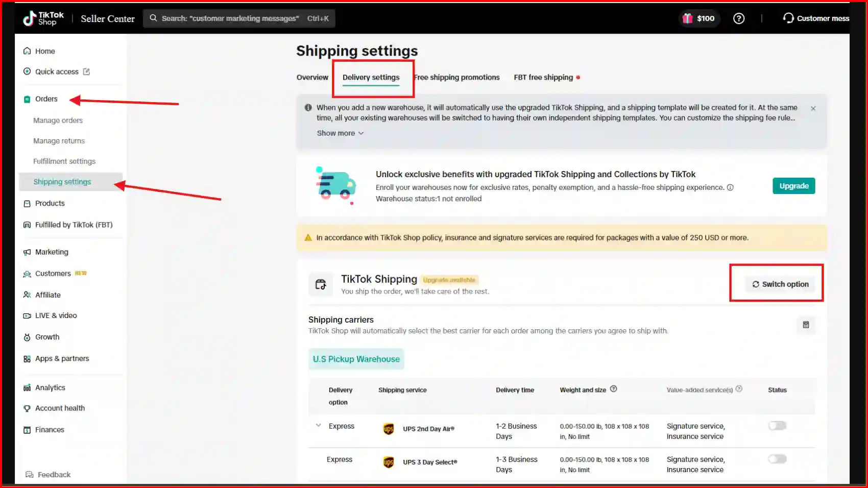The height and width of the screenshot is (488, 868).
Task: Click the info icon beside enrollment text
Action: pos(730,187)
